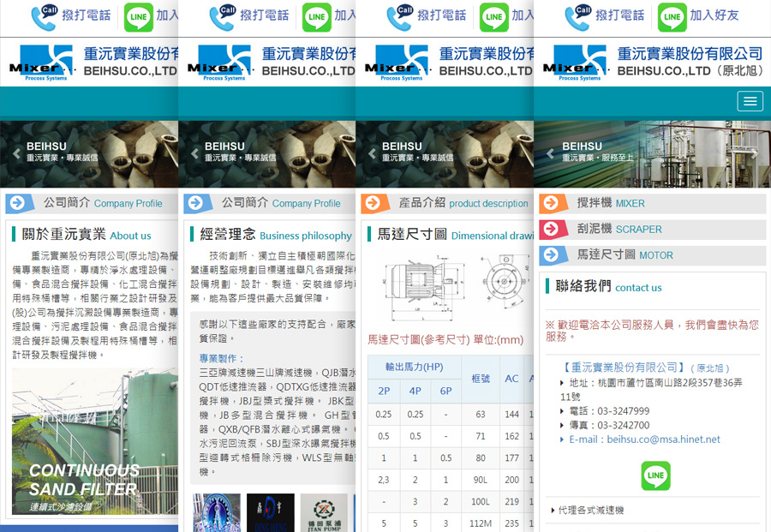Screen dimensions: 771x532
Task: Select the frame cell 100L
Action: coord(481,501)
